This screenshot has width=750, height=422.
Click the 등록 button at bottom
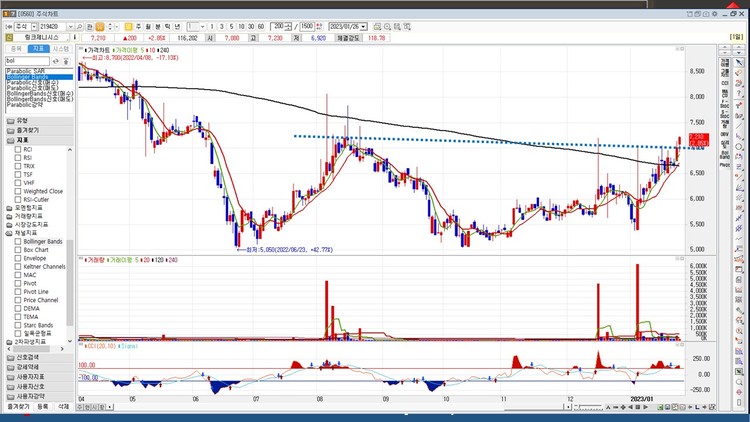(x=43, y=407)
